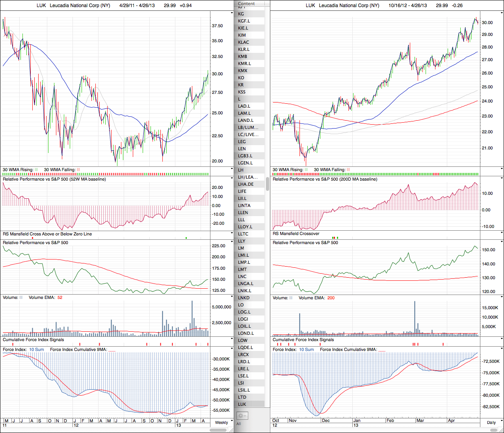This screenshot has width=504, height=433.
Task: Open daily Cumulative Force Index Signals arrow
Action: tap(502, 339)
